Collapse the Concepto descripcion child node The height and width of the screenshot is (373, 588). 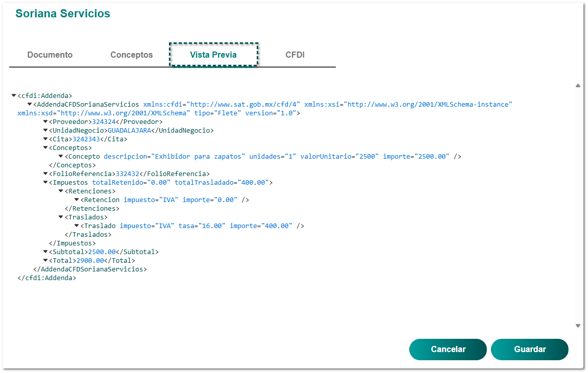[61, 156]
